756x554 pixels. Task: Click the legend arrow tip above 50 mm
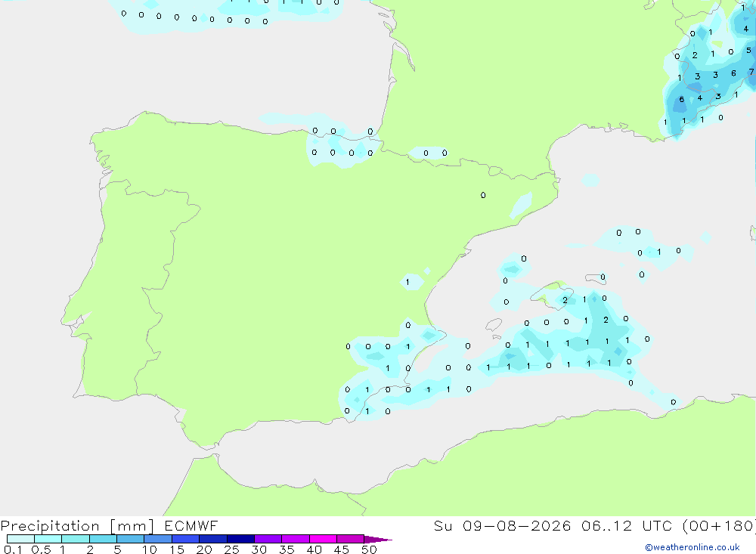point(378,540)
